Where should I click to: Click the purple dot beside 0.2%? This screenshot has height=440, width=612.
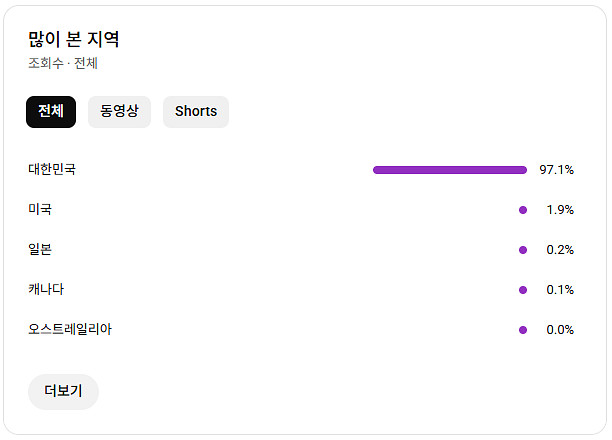[x=523, y=250]
